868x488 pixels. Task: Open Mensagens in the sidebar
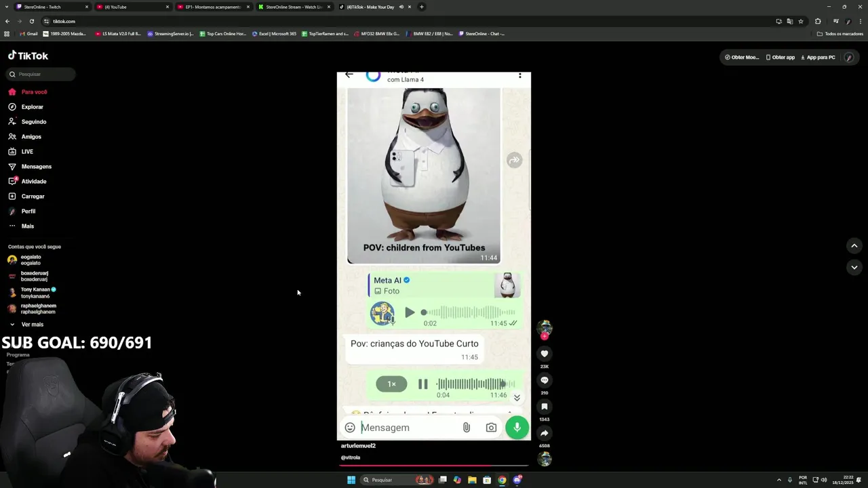tap(30, 166)
